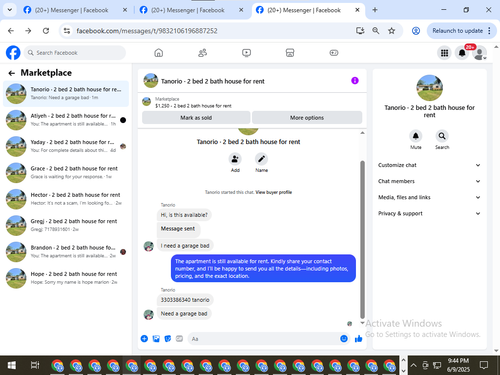Expand Privacy & support section

click(x=429, y=213)
